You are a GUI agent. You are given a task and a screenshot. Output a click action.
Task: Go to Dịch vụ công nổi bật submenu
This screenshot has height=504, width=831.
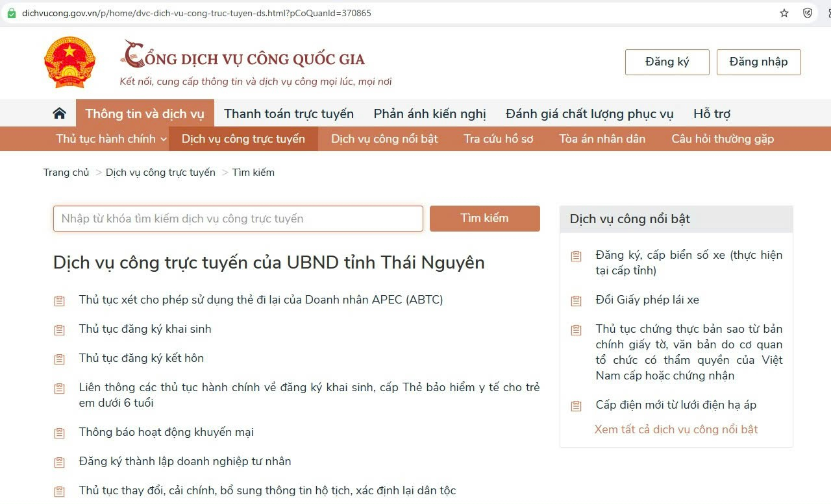point(384,139)
